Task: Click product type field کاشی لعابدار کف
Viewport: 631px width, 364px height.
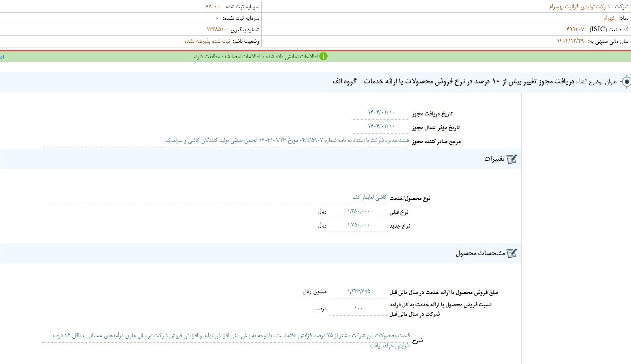Action: (369, 197)
